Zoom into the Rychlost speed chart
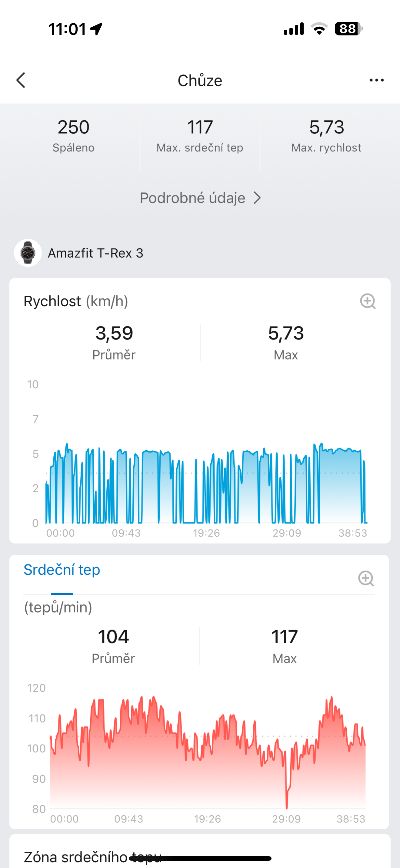 (368, 301)
